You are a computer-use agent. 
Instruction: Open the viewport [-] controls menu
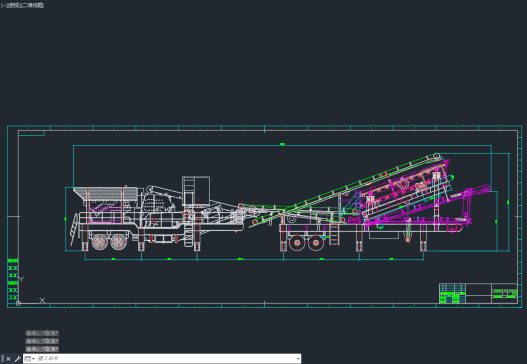point(3,5)
